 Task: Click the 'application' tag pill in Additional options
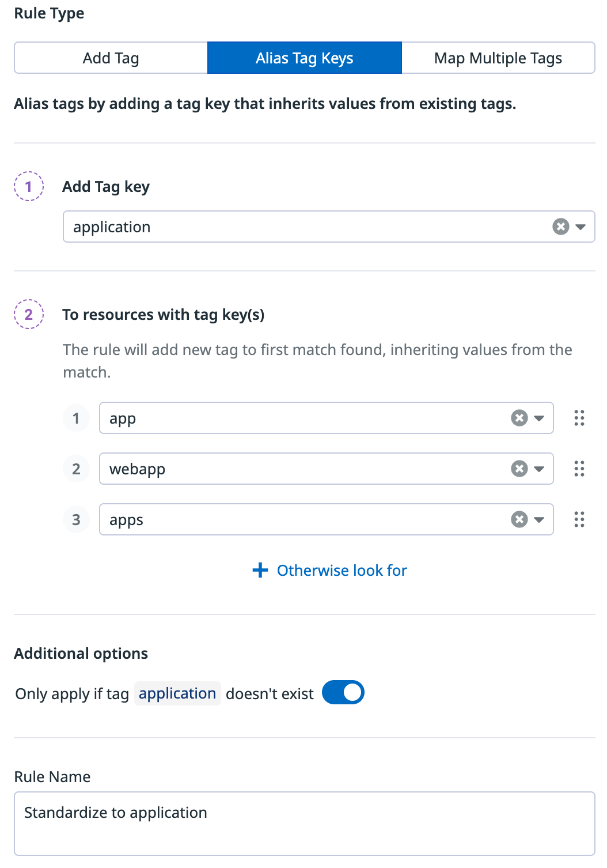[177, 693]
